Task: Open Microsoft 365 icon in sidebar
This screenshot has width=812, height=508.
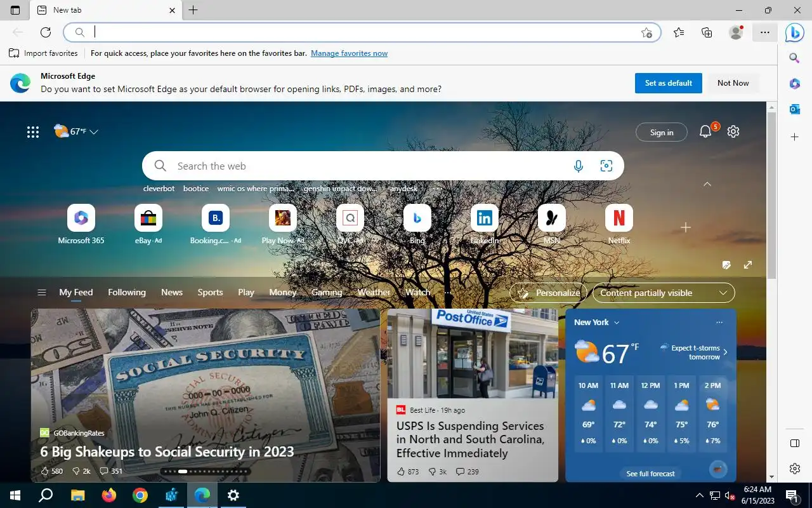Action: (x=794, y=84)
